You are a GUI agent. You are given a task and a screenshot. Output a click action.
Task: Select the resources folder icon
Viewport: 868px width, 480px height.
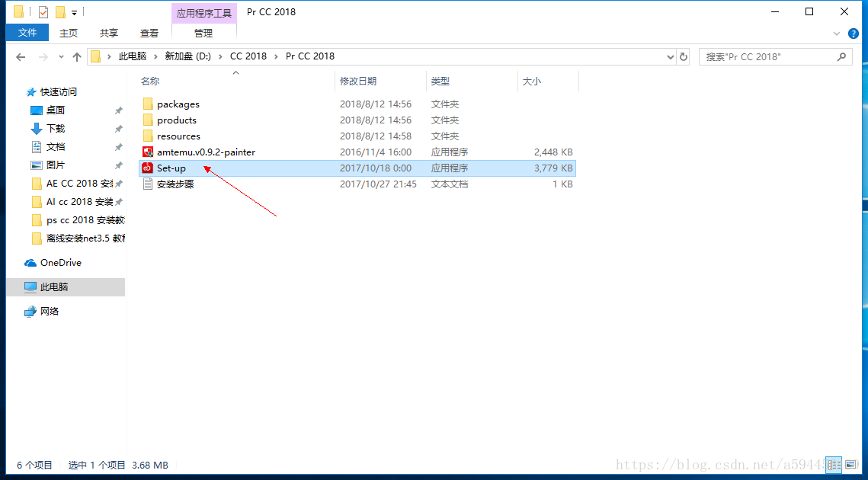point(148,136)
